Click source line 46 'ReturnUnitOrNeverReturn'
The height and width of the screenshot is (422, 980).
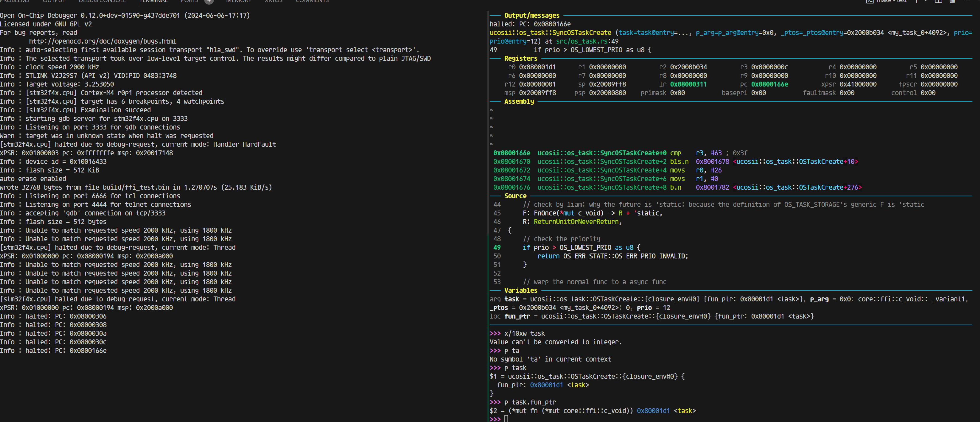pyautogui.click(x=576, y=222)
